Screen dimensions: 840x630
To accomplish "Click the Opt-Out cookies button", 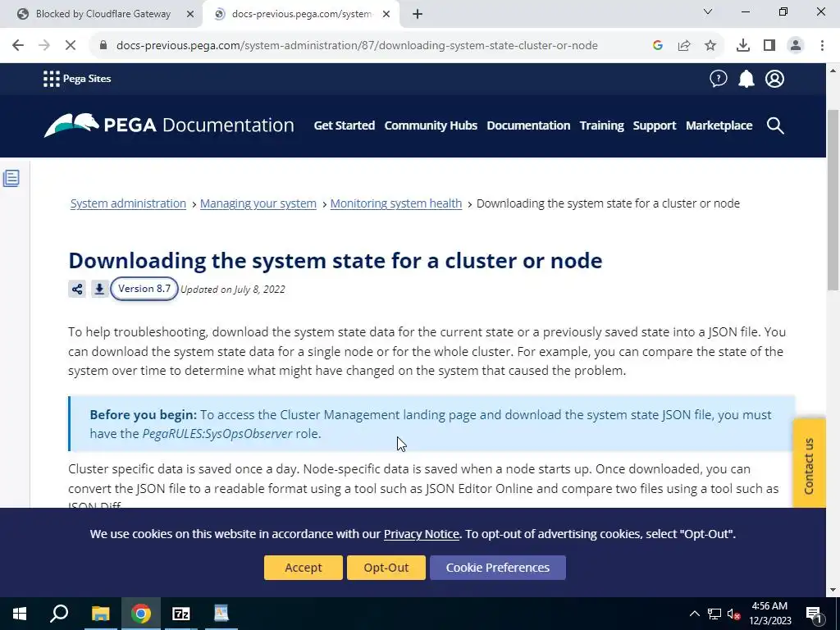I will coord(386,568).
